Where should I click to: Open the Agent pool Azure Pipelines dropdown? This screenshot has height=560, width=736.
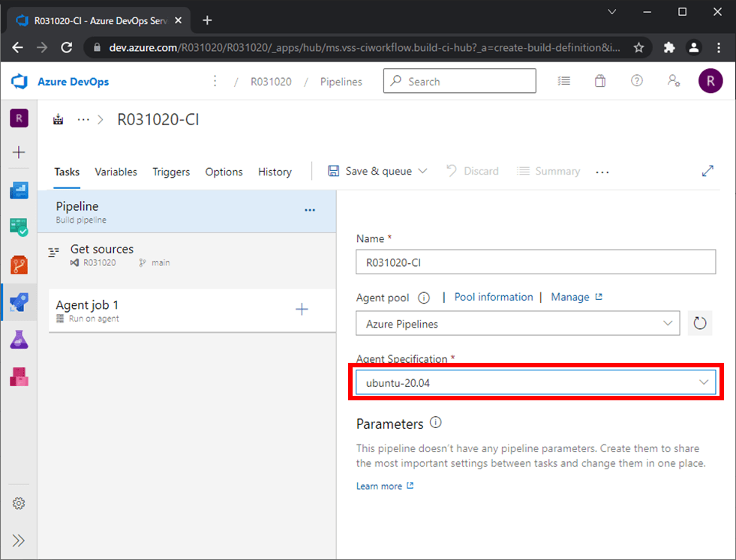coord(518,324)
